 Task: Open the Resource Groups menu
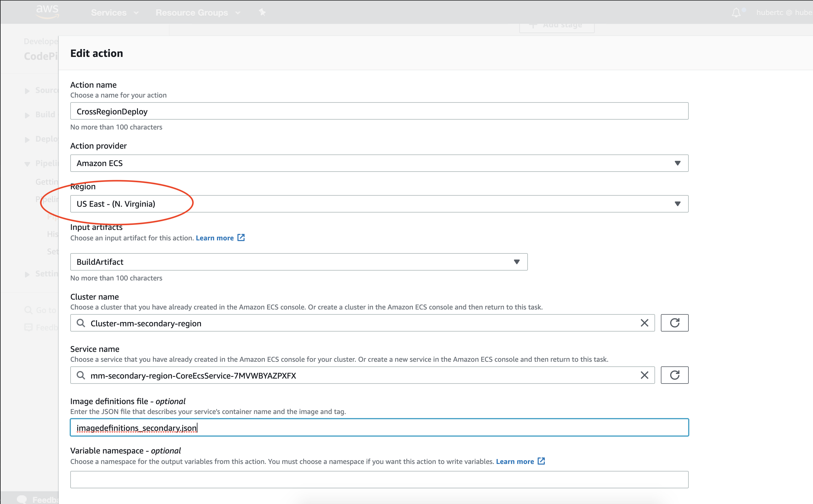(x=198, y=13)
